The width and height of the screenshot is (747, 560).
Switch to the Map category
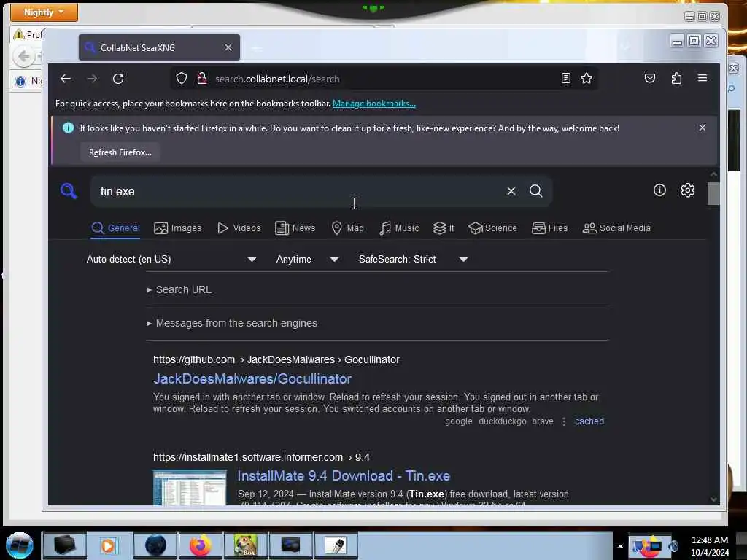[348, 228]
